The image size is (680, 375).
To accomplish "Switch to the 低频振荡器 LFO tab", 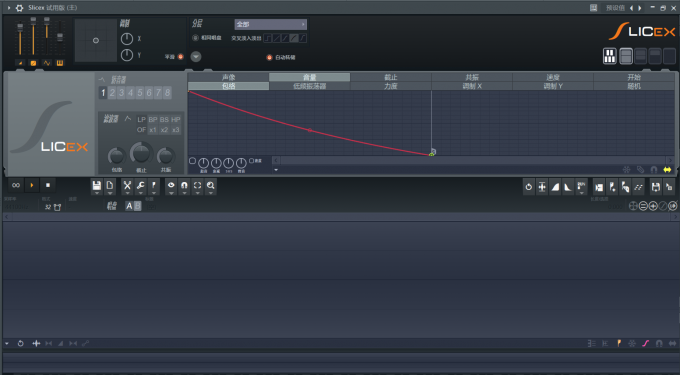I will pos(310,86).
